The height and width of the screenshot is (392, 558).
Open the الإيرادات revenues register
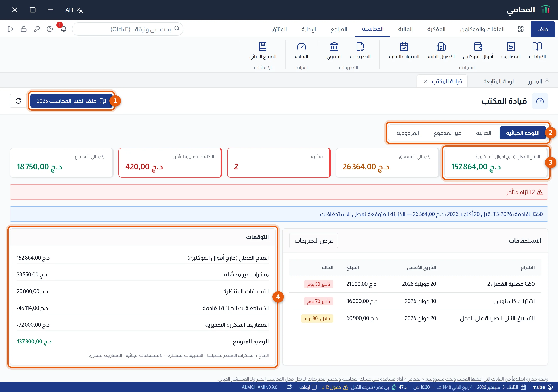coord(537,50)
